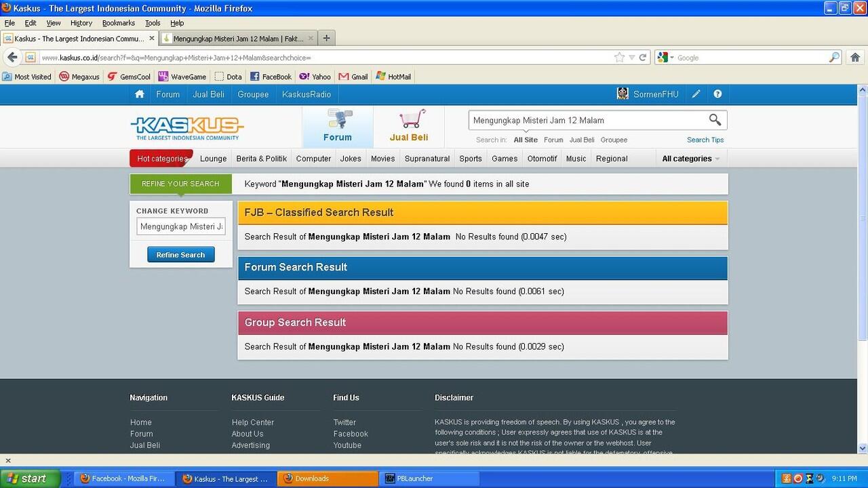
Task: Open a new tab with plus button
Action: (x=326, y=38)
